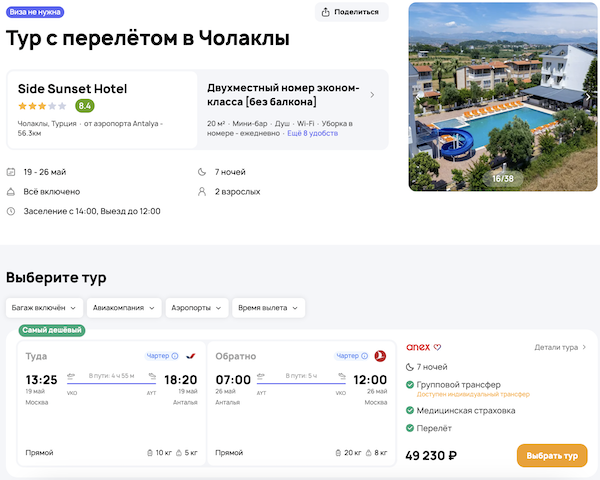The height and width of the screenshot is (480, 600).
Task: Expand the Время вылета filter
Action: tap(268, 308)
